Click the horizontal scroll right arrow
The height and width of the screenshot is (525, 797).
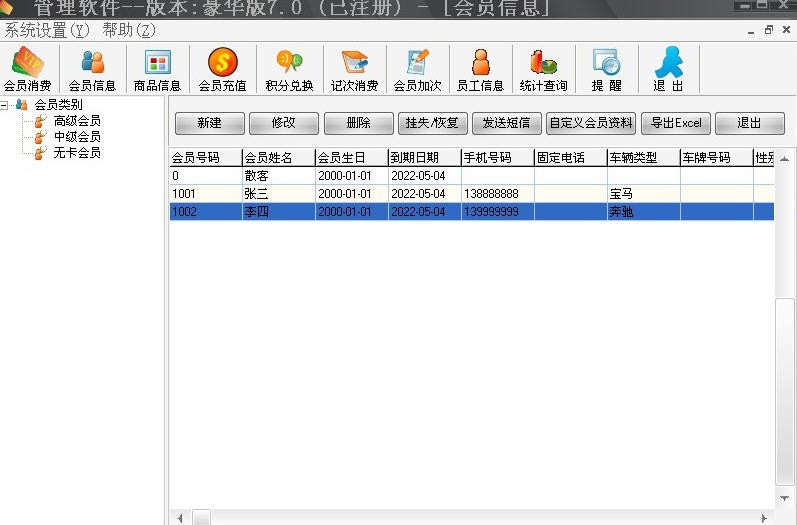tap(764, 518)
